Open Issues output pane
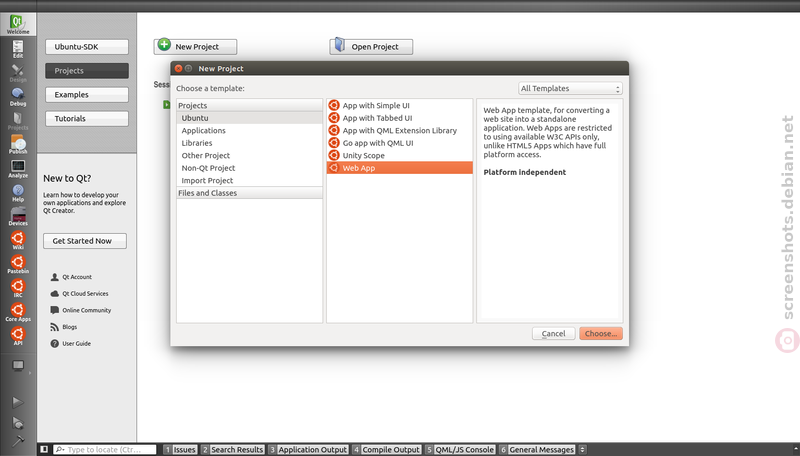 pyautogui.click(x=180, y=449)
